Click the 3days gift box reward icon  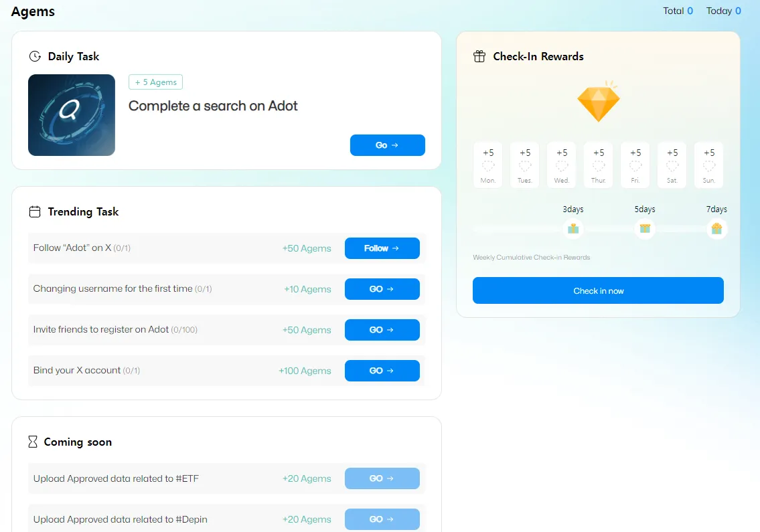click(573, 229)
